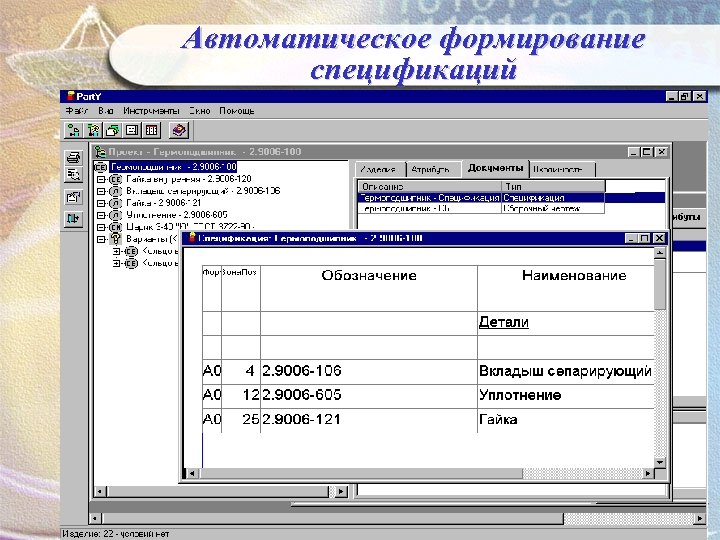Click the search-document icon in side toolbar
Viewport: 720px width, 540px height.
73,175
